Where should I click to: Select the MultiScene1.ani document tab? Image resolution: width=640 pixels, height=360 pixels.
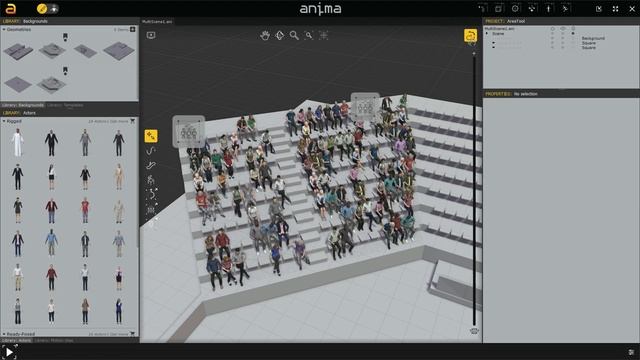tap(157, 21)
